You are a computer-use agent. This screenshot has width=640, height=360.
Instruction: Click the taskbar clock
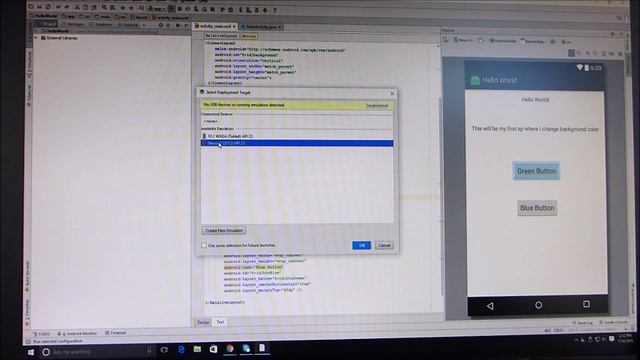[625, 338]
